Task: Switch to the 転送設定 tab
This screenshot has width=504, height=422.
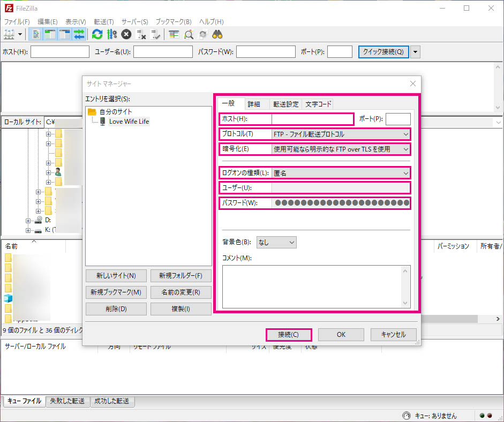Action: [286, 104]
